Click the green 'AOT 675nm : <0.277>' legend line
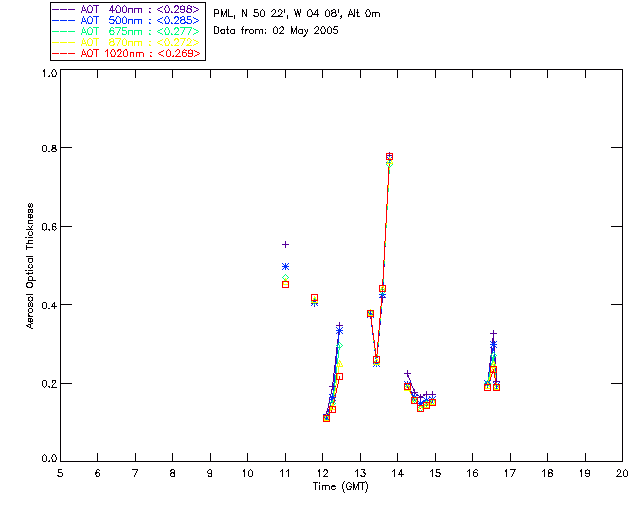Viewport: 640px width, 512px height. click(x=127, y=31)
